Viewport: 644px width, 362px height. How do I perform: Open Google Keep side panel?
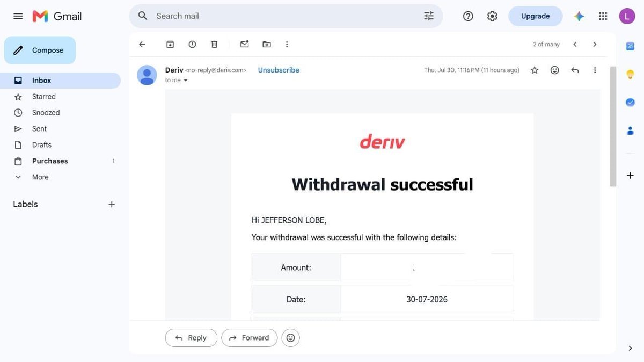click(x=630, y=74)
